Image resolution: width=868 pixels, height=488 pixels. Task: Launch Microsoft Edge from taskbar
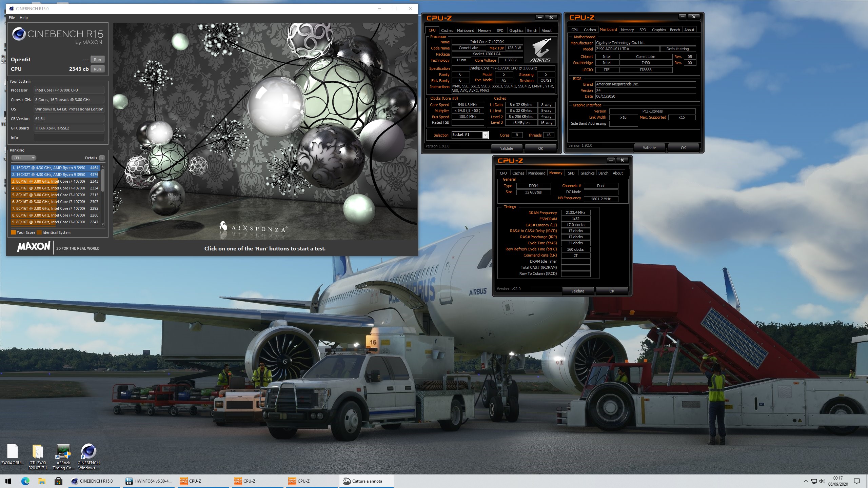pyautogui.click(x=25, y=481)
